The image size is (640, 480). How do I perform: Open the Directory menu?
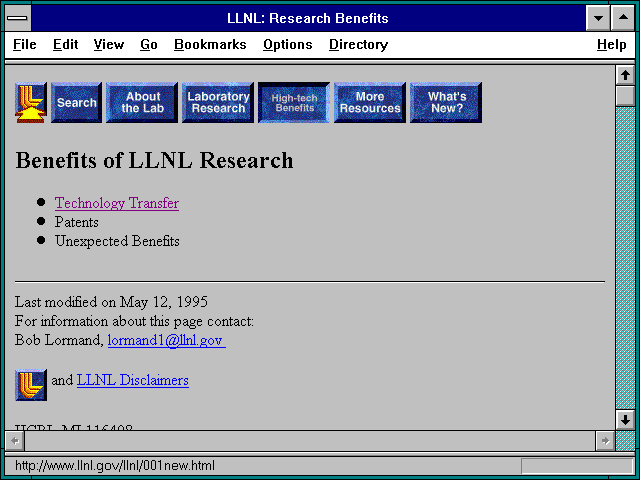tap(358, 44)
